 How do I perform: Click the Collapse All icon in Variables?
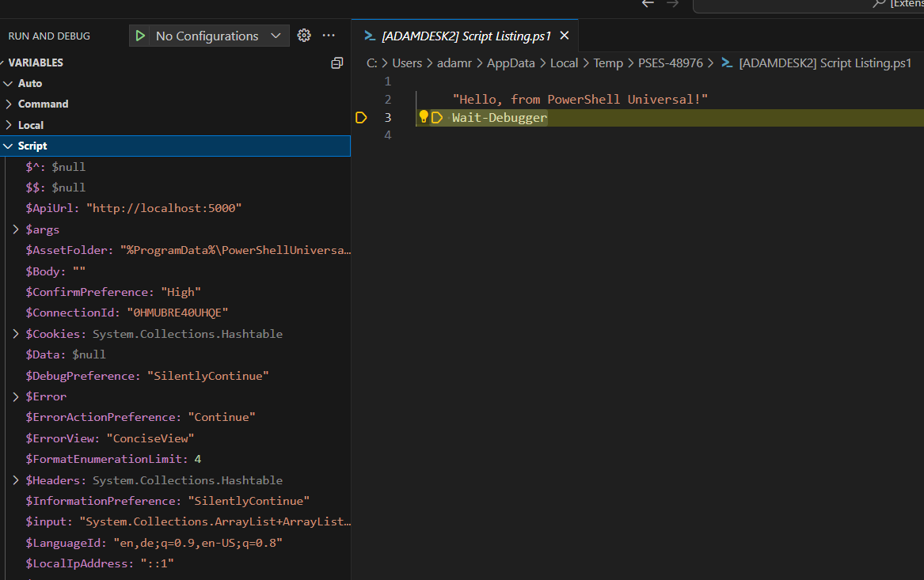[337, 63]
